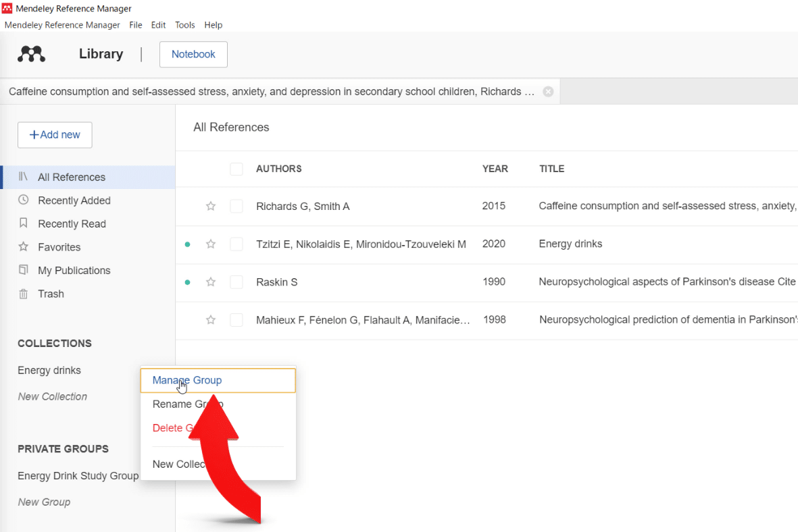The width and height of the screenshot is (798, 532).
Task: Click the unread dot on Raskin S row
Action: click(188, 282)
